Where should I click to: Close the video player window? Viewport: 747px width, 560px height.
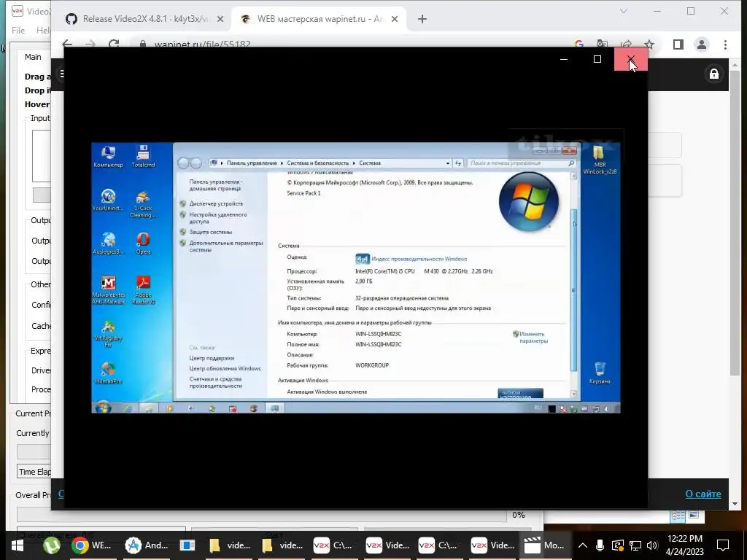(x=631, y=59)
